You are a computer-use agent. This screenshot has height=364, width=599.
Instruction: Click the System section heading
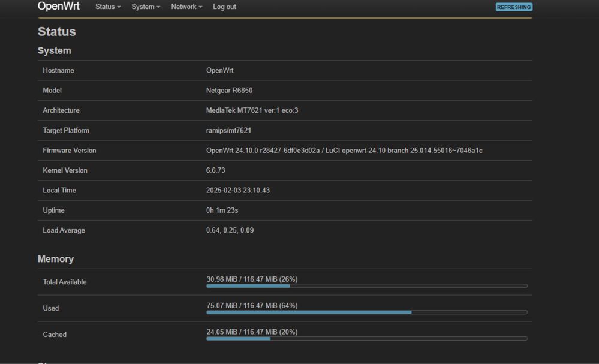(x=54, y=50)
